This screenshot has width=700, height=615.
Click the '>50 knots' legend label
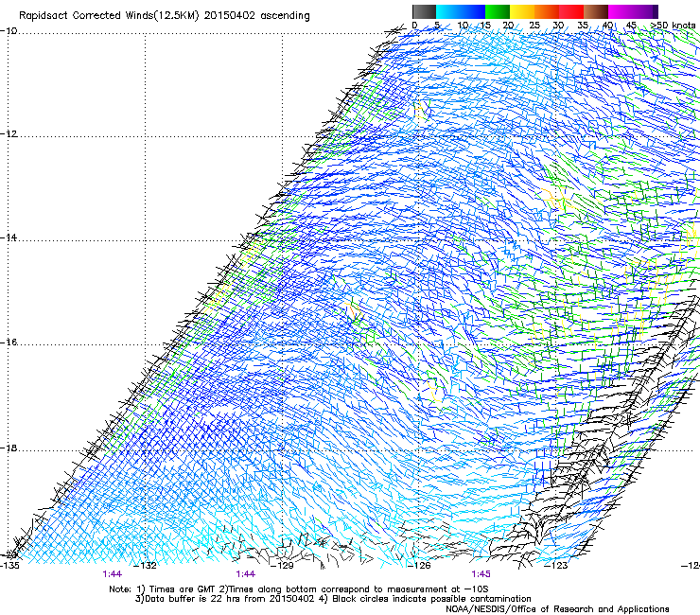coord(673,26)
